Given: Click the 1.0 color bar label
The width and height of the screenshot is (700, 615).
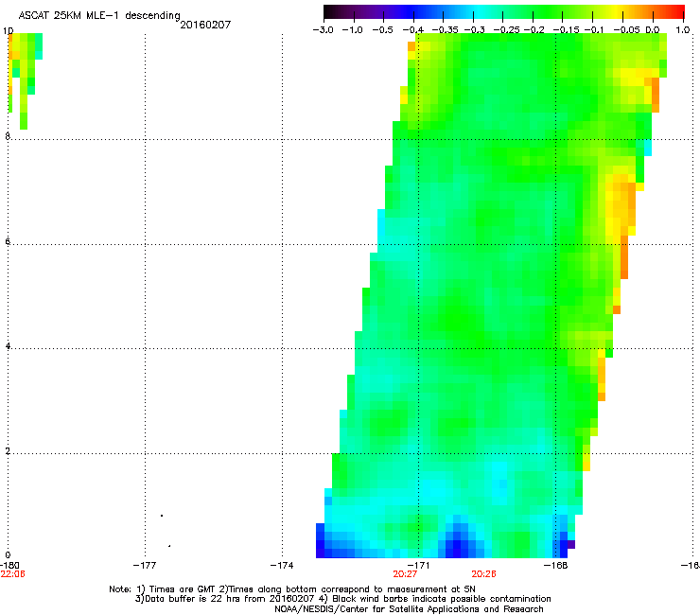Looking at the screenshot, I should [x=683, y=30].
